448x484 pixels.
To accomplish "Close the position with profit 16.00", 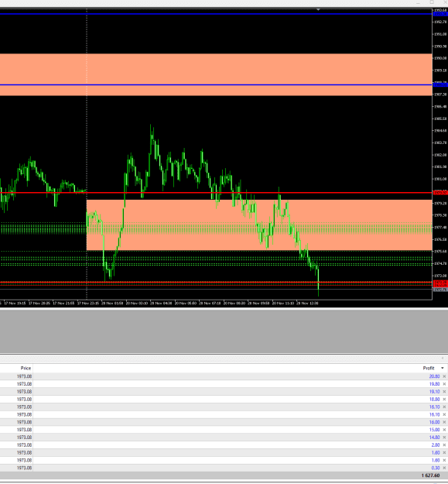I will pos(444,422).
